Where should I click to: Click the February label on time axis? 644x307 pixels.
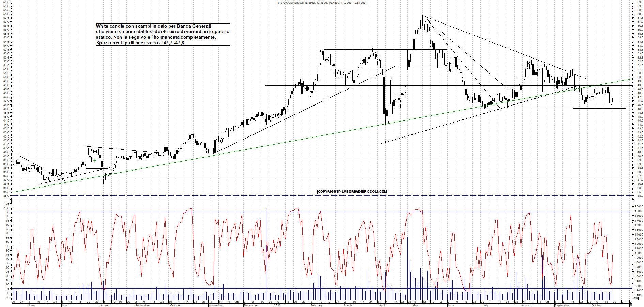coord(317,305)
